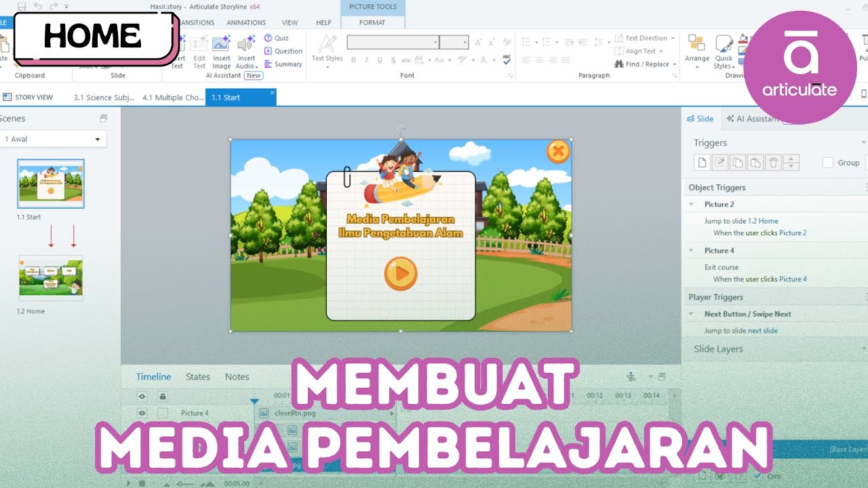Click the timeline align objects icon
This screenshot has width=868, height=488.
point(631,377)
